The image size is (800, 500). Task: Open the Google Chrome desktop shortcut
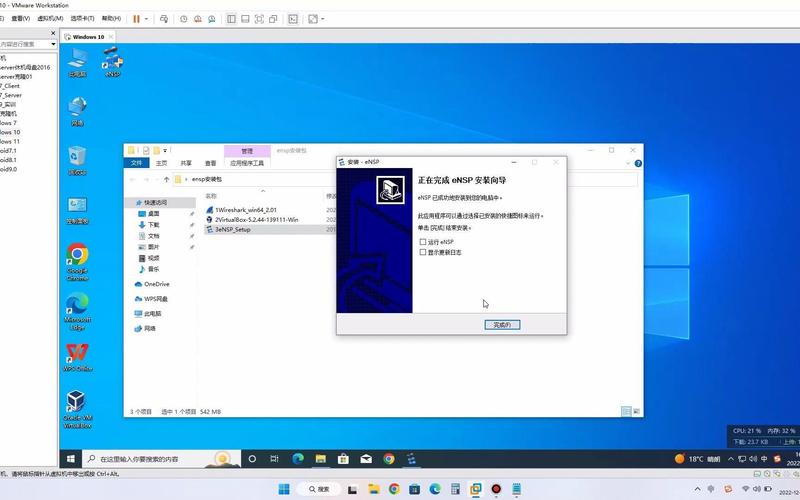pos(77,262)
